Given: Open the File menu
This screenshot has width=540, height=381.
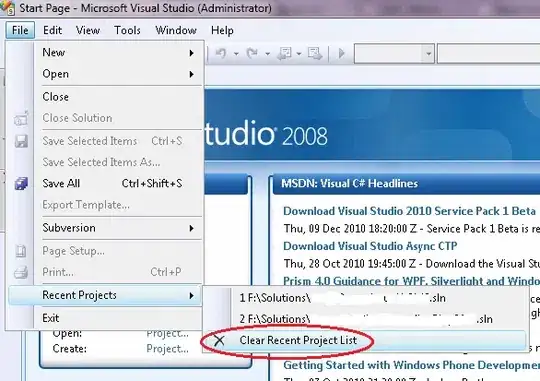Looking at the screenshot, I should 20,30.
